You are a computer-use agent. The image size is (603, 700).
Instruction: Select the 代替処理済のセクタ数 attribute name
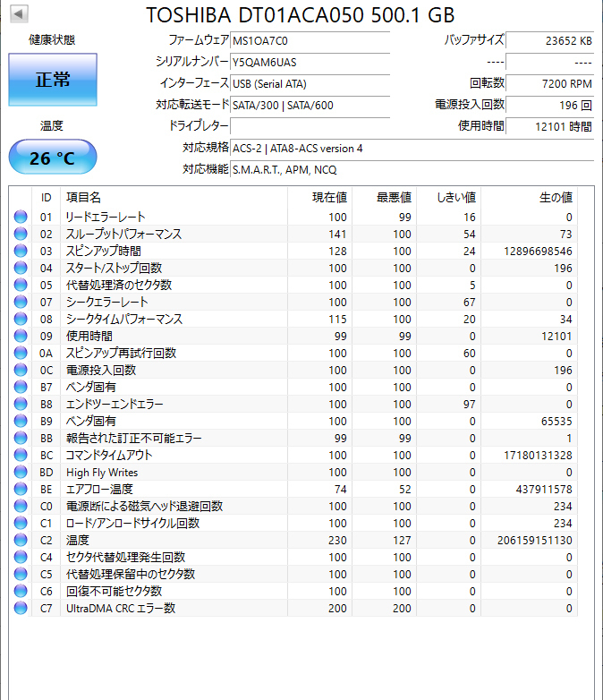pyautogui.click(x=119, y=285)
